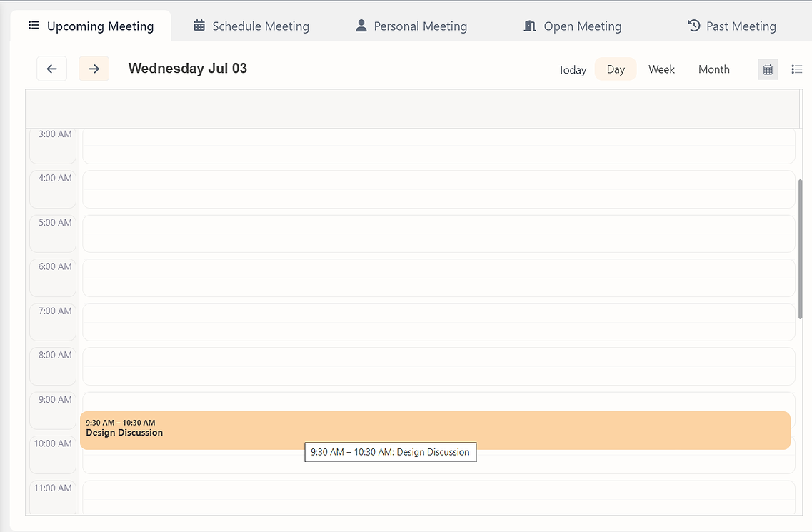Click the 7:00 AM time slot row

coord(438,322)
